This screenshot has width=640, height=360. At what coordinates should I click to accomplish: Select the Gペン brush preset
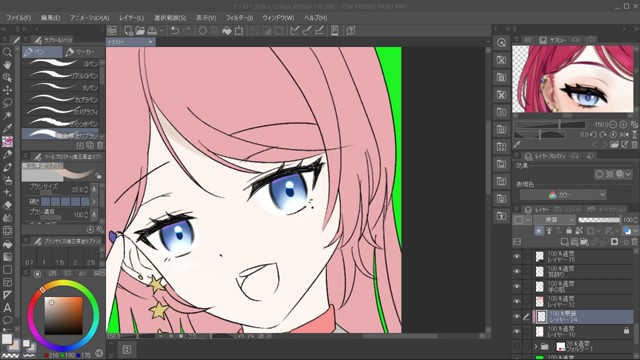tap(61, 63)
